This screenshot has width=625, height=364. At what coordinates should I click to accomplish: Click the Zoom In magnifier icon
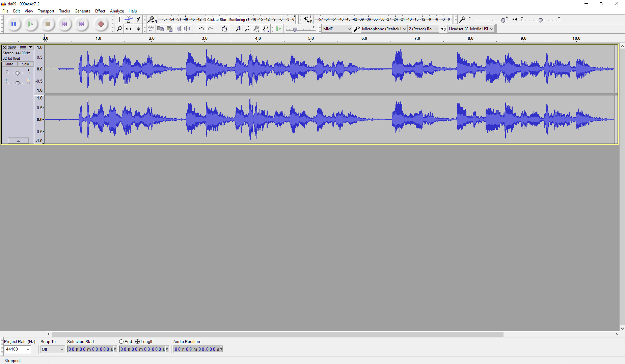point(238,29)
